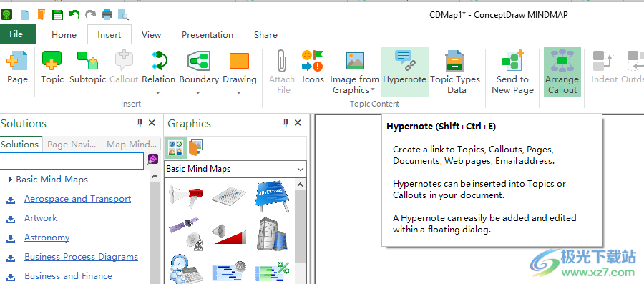Download the Astronomy solution icon

point(11,238)
